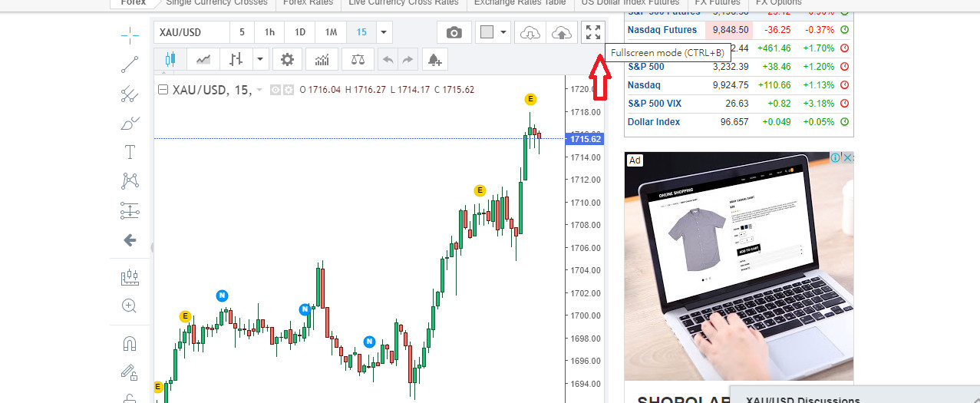Select the XABCD pattern tool
Image resolution: width=980 pixels, height=403 pixels.
pyautogui.click(x=130, y=181)
